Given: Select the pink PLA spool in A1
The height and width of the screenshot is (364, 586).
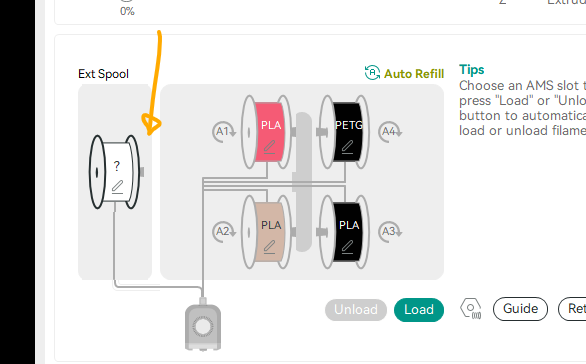Looking at the screenshot, I should click(266, 132).
